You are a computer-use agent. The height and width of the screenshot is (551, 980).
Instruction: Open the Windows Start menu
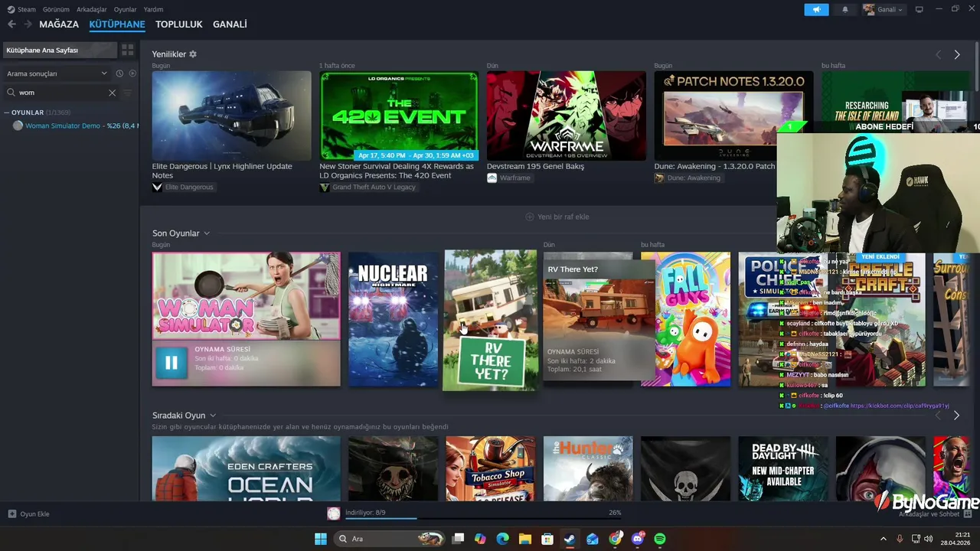(320, 539)
